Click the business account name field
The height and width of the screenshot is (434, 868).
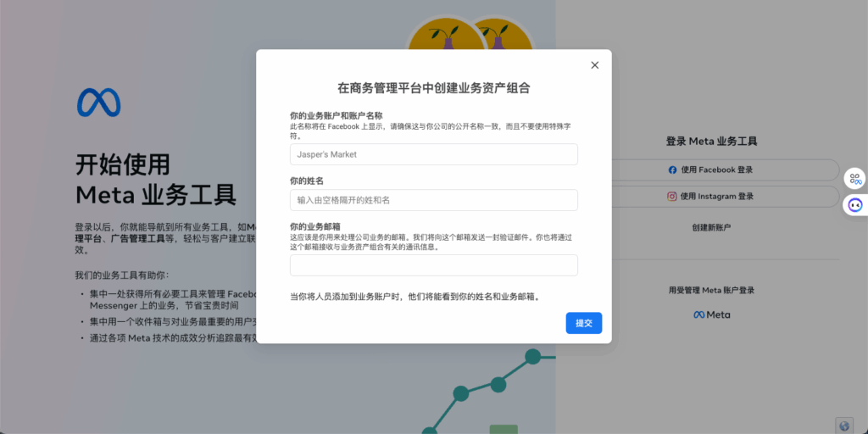(433, 154)
